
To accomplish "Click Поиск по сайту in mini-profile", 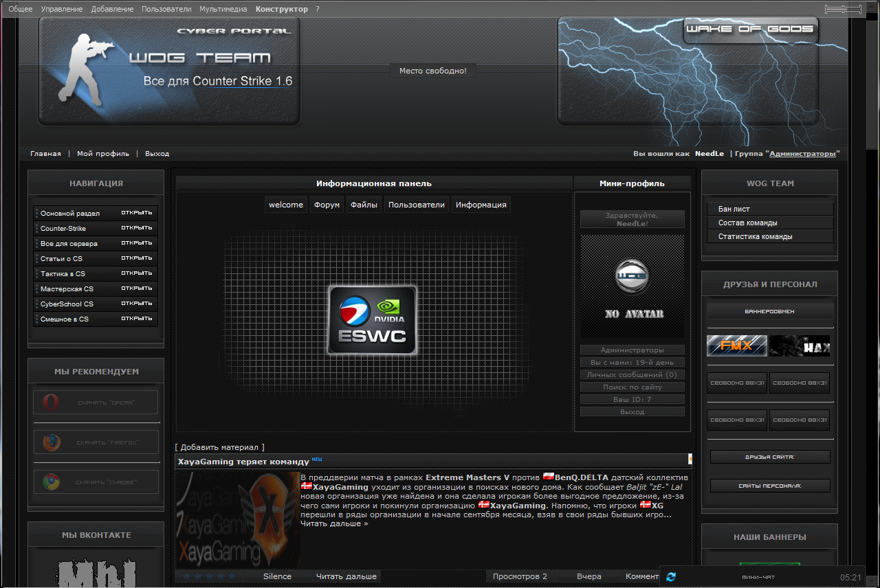I will tap(632, 387).
